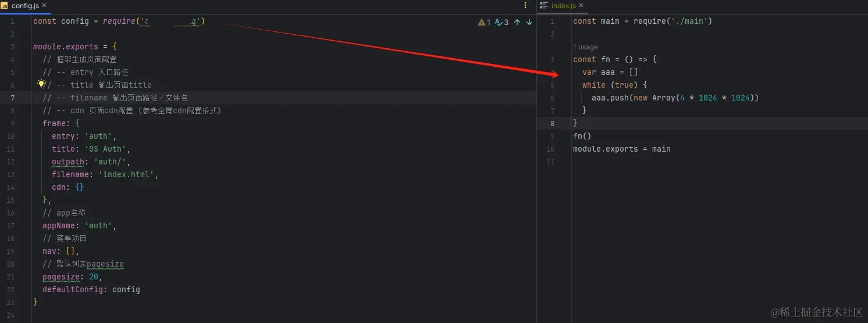Click the '// 菜单项目' comment
The width and height of the screenshot is (868, 323).
click(x=65, y=238)
